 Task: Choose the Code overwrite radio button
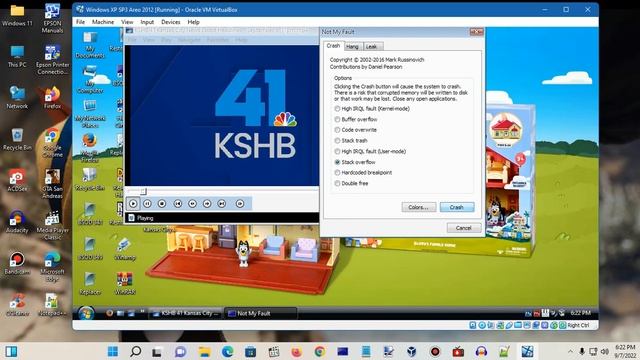click(356, 130)
